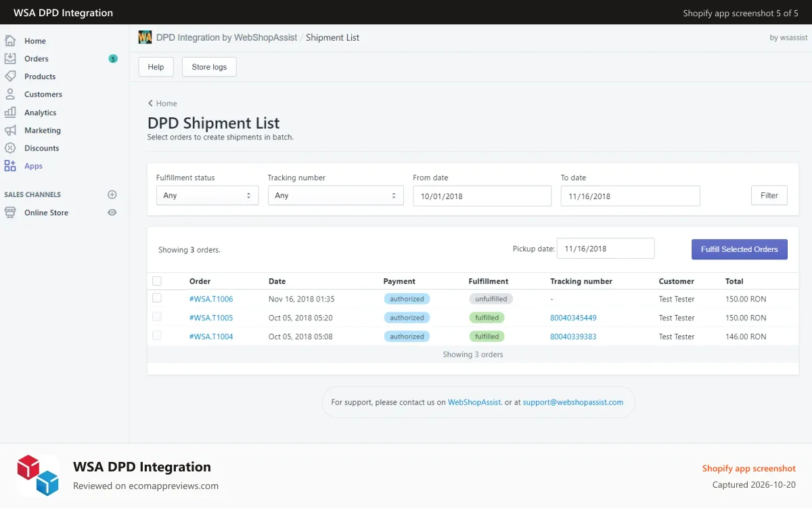Image resolution: width=812 pixels, height=508 pixels.
Task: Open Marketing in the sidebar menu
Action: point(43,130)
